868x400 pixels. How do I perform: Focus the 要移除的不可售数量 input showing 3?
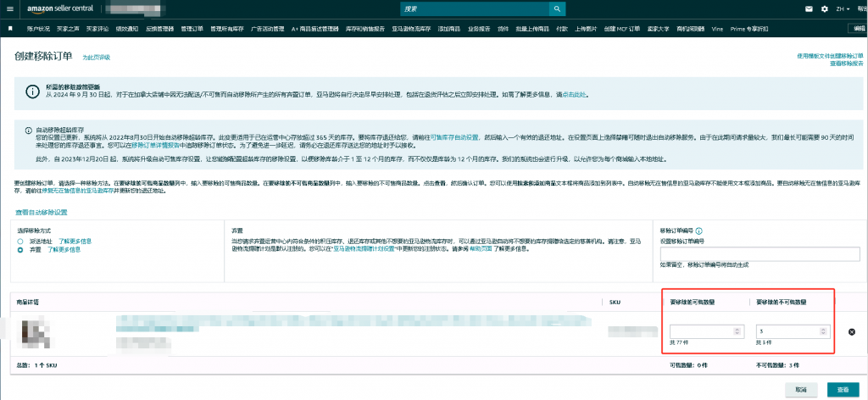(x=793, y=331)
